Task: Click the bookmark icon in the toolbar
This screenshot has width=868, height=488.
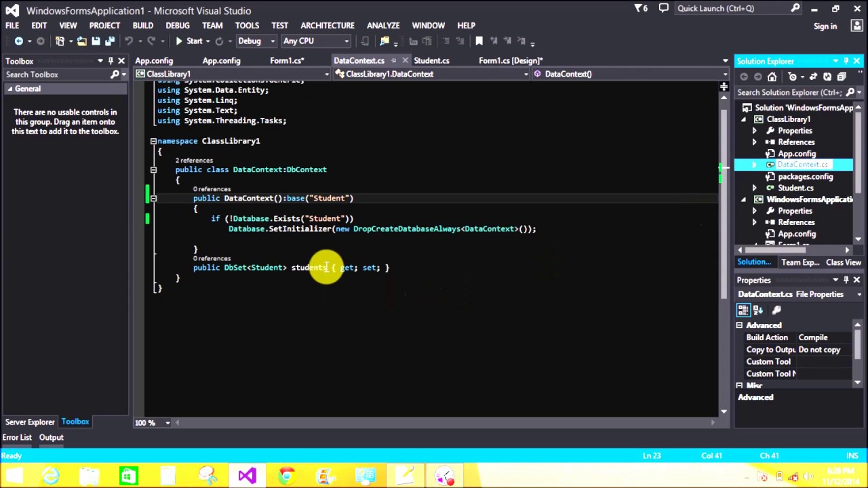Action: tap(479, 41)
